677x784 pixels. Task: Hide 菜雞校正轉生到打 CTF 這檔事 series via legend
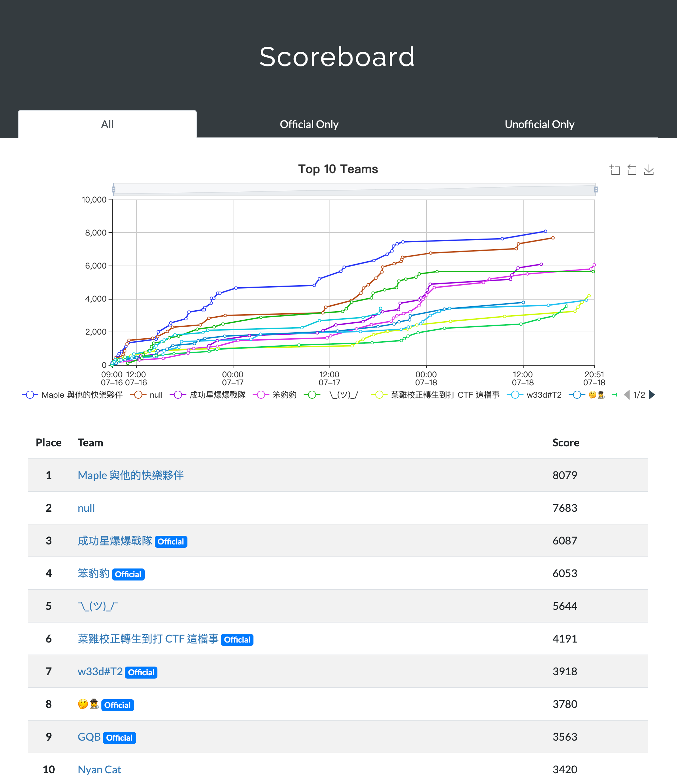click(x=379, y=395)
